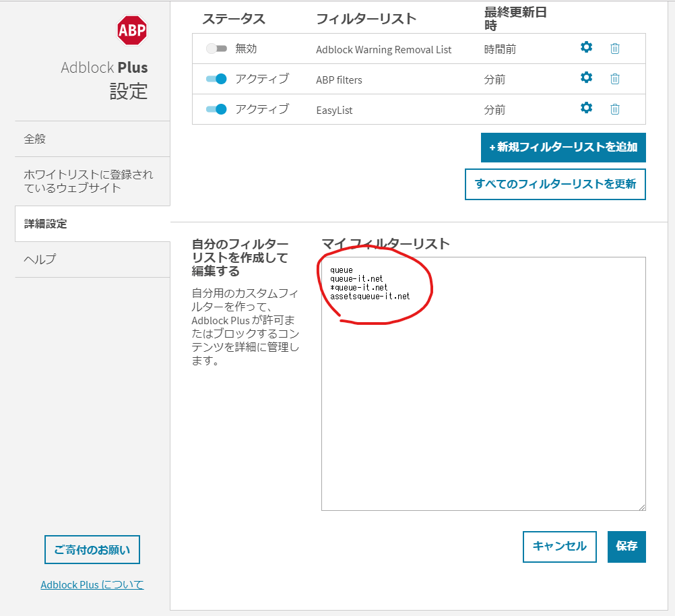
Task: Click the '*queue-it.net' filter line
Action: click(358, 287)
